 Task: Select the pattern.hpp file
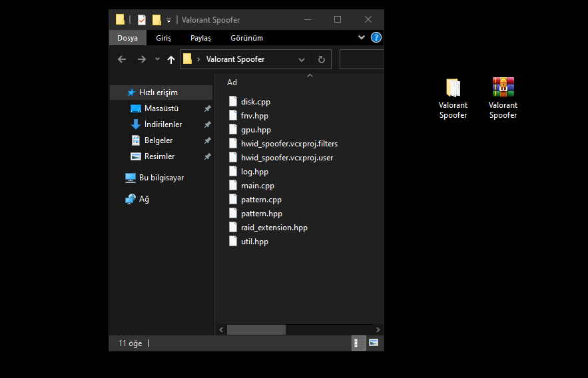coord(262,214)
